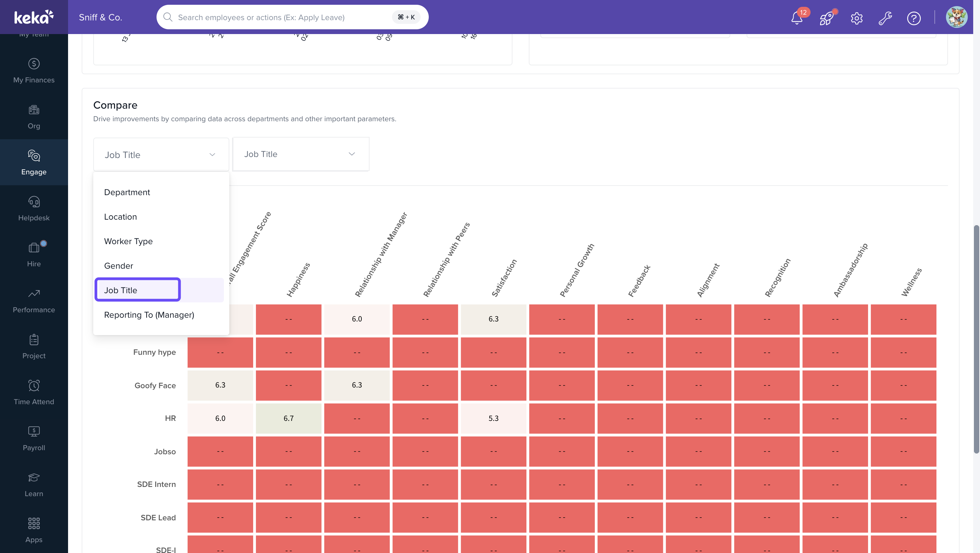This screenshot has width=980, height=553.
Task: Click the user profile avatar
Action: [956, 17]
